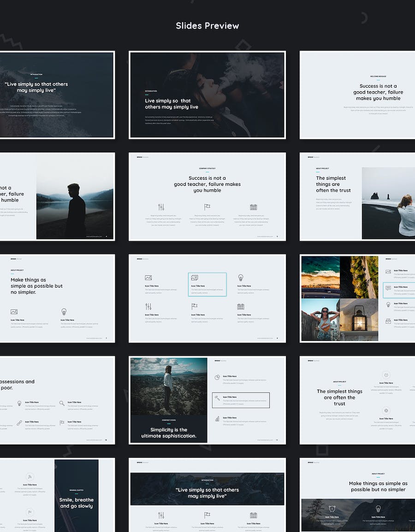
Task: Click the magnifier icon on the possessions slide
Action: coord(62,403)
